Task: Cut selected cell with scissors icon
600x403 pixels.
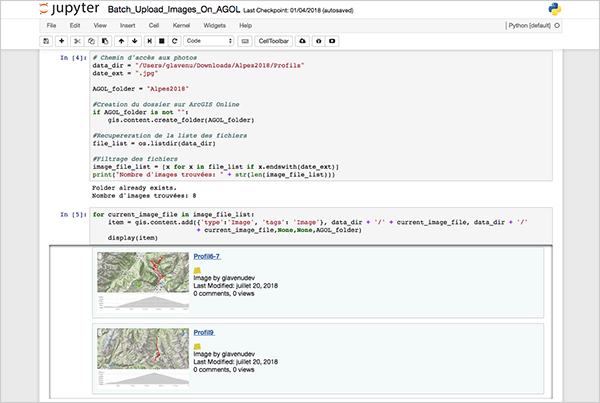Action: coord(78,41)
